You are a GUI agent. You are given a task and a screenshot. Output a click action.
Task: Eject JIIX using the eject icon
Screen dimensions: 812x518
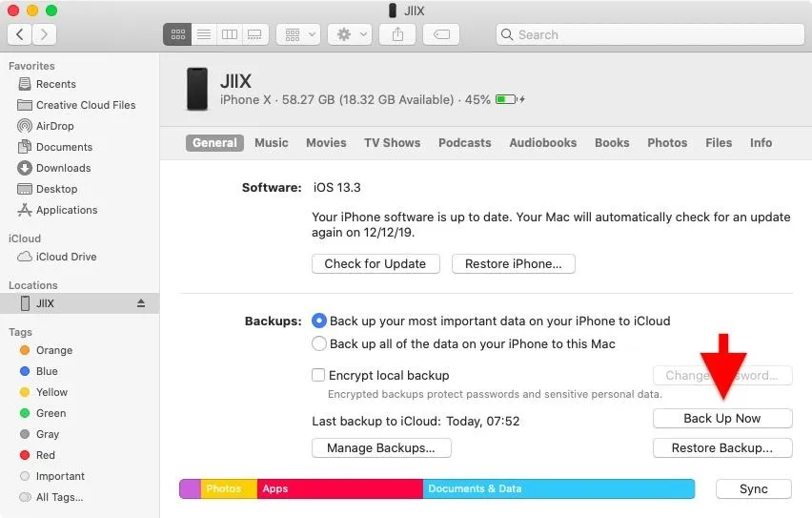tap(141, 303)
